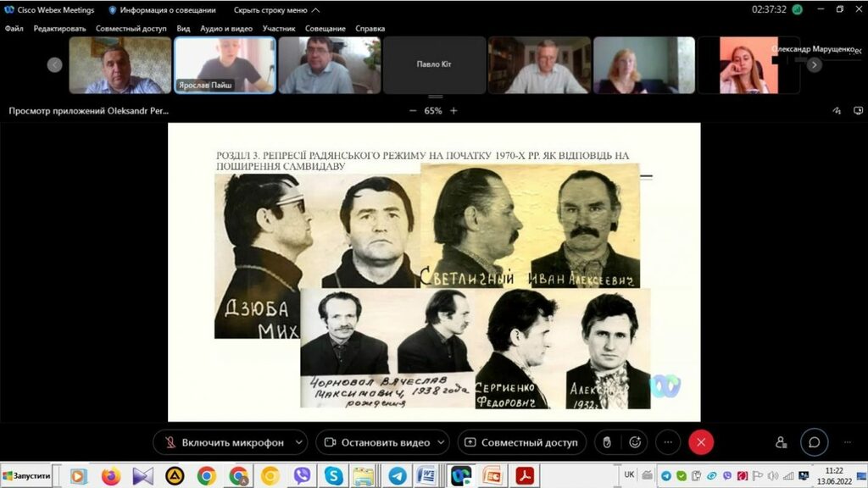Viewport: 868px width, 488px height.
Task: Toggle Остановить видео camera button
Action: click(x=377, y=442)
